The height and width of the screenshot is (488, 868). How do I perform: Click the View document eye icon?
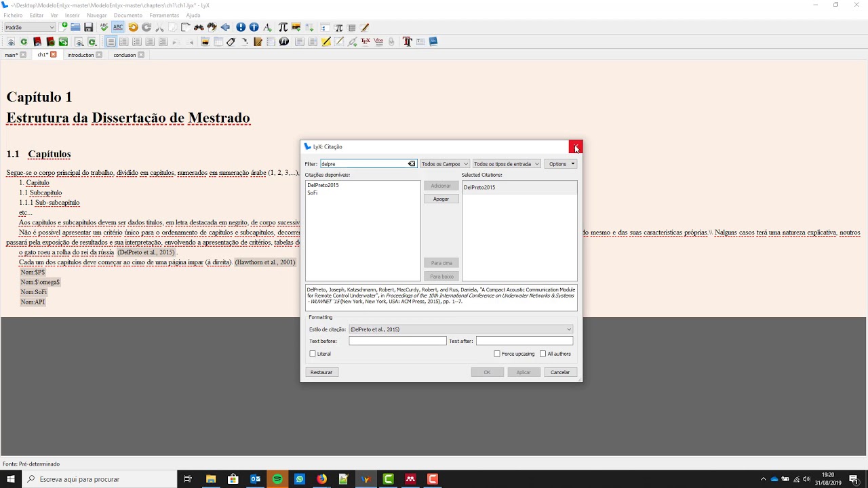[x=10, y=41]
